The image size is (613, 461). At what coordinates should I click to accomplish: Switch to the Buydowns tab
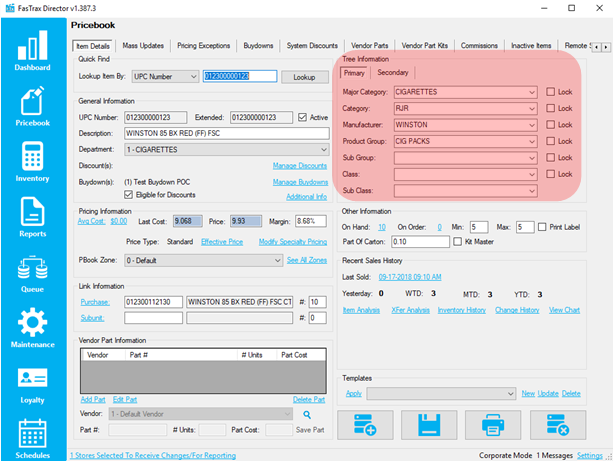[258, 46]
